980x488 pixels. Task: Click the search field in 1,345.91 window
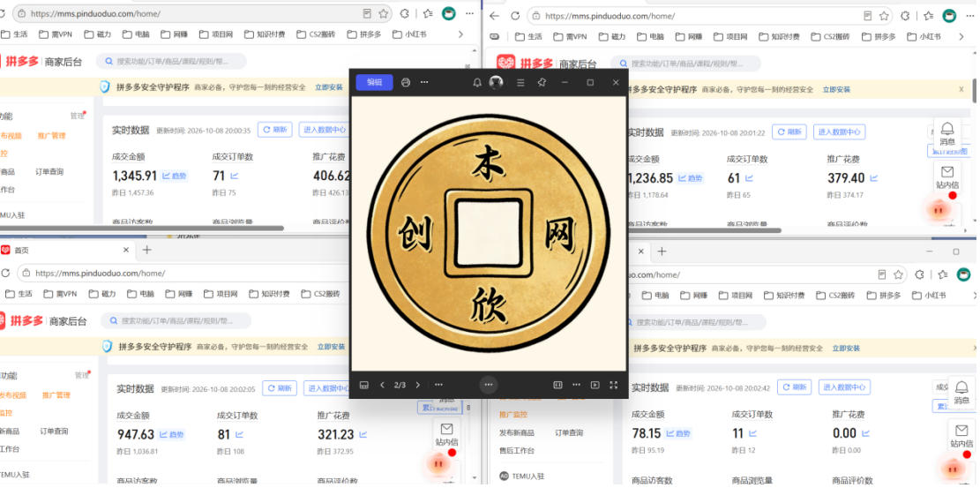tap(171, 61)
